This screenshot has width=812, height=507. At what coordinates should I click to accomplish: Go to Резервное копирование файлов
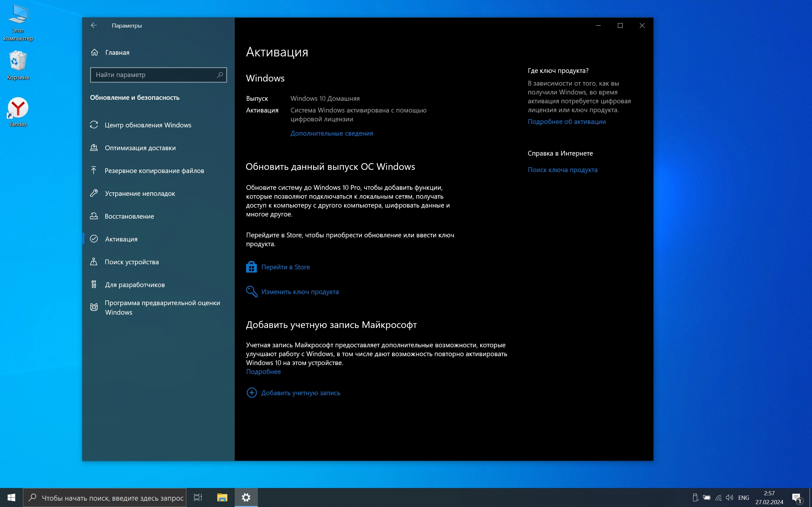pos(154,171)
